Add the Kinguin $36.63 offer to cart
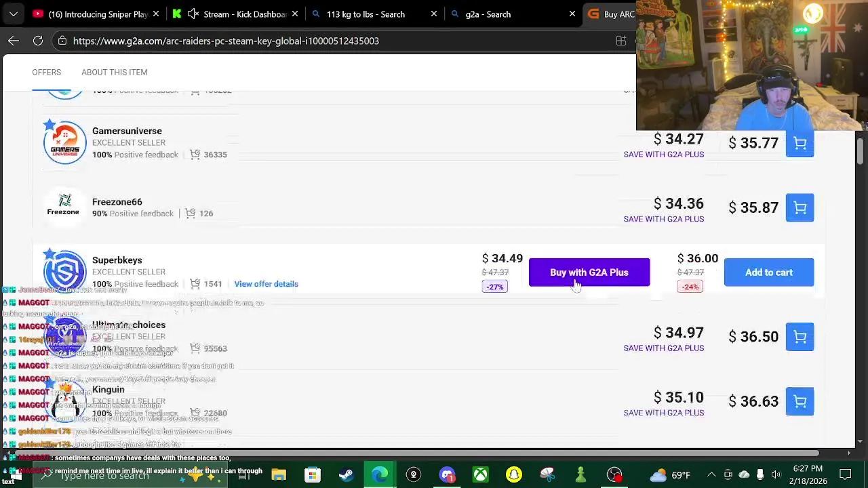Viewport: 868px width, 488px height. pyautogui.click(x=800, y=401)
